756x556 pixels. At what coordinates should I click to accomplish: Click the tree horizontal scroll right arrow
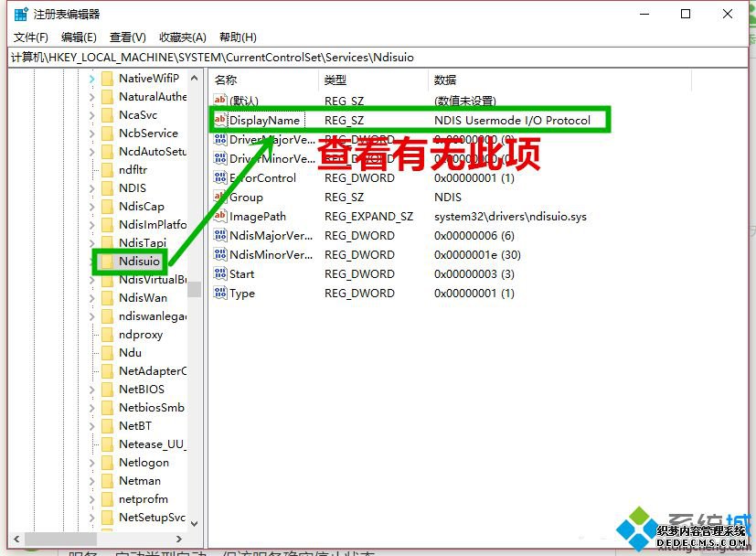179,539
